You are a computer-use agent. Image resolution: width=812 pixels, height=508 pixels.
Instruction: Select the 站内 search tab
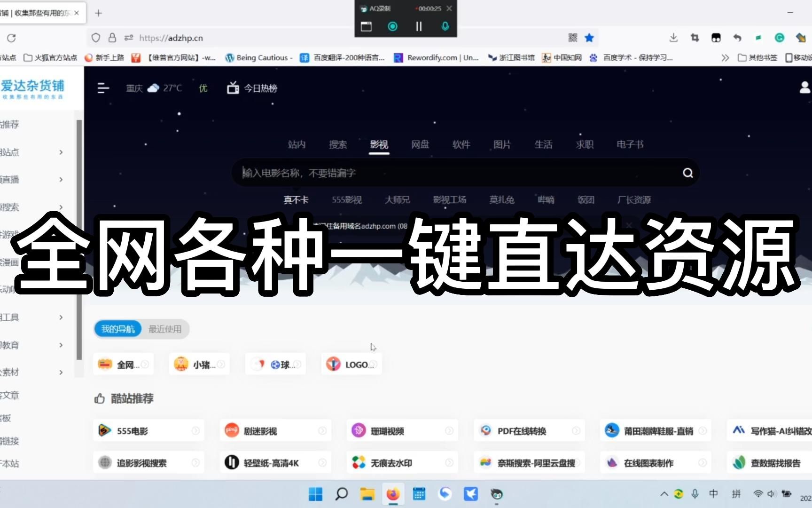click(297, 144)
